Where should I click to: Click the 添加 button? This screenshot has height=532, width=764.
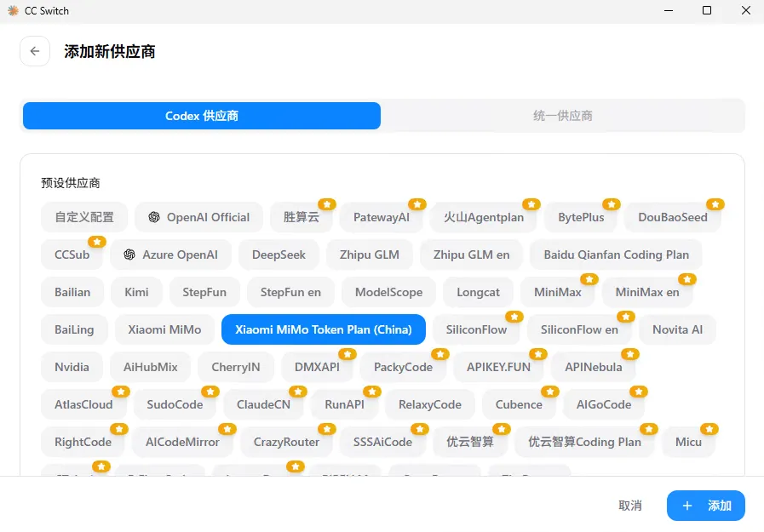(705, 506)
